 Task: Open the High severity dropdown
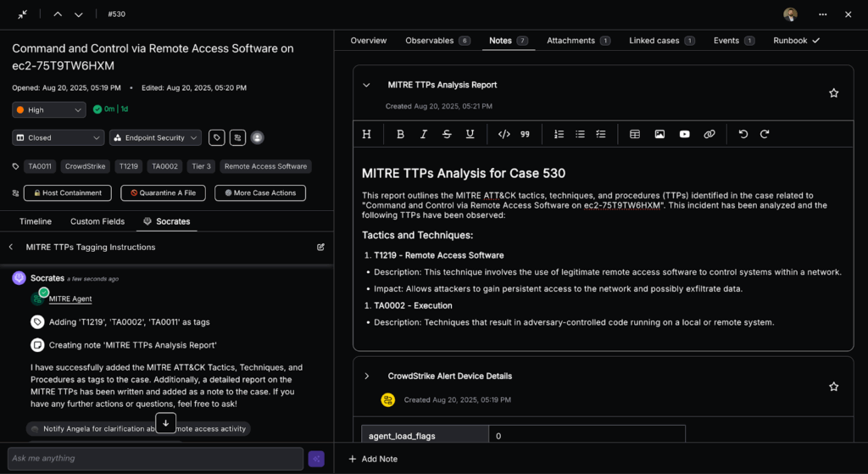[x=49, y=109]
